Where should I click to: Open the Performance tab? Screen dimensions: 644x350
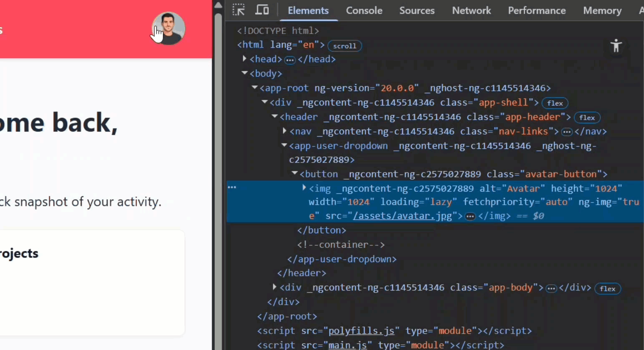(x=537, y=10)
